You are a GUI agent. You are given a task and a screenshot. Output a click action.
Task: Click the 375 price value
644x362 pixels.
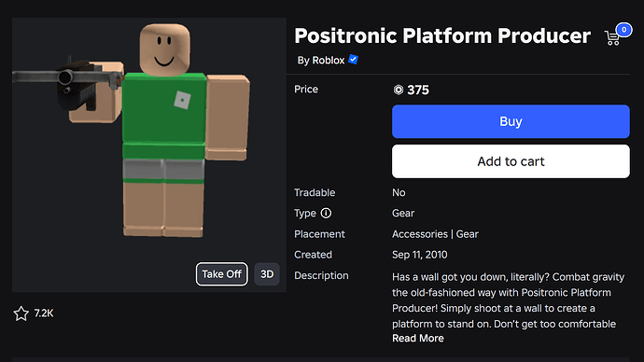click(418, 90)
